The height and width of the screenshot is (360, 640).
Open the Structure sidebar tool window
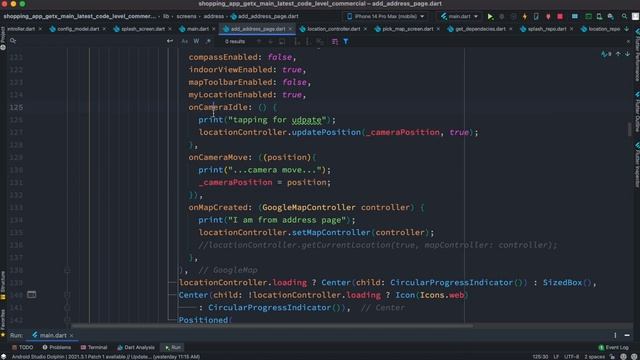click(x=3, y=285)
